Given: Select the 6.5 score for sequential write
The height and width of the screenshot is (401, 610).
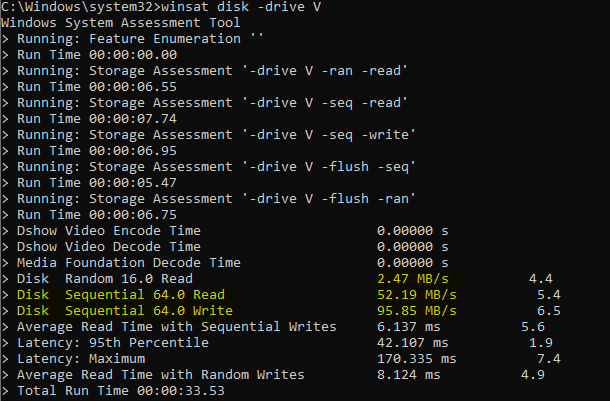Looking at the screenshot, I should coord(549,311).
